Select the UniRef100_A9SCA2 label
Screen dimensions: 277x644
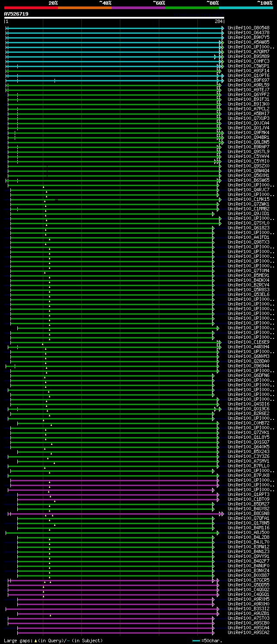(x=248, y=633)
